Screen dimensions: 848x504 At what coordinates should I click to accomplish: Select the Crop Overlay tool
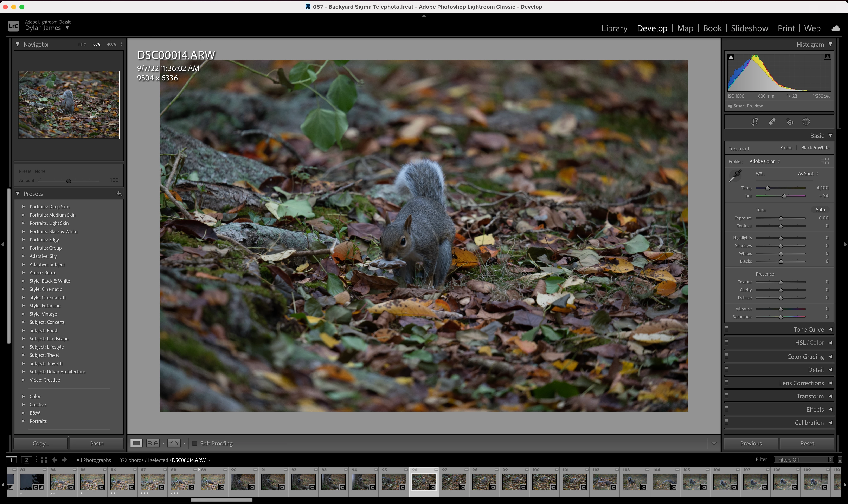pyautogui.click(x=754, y=122)
